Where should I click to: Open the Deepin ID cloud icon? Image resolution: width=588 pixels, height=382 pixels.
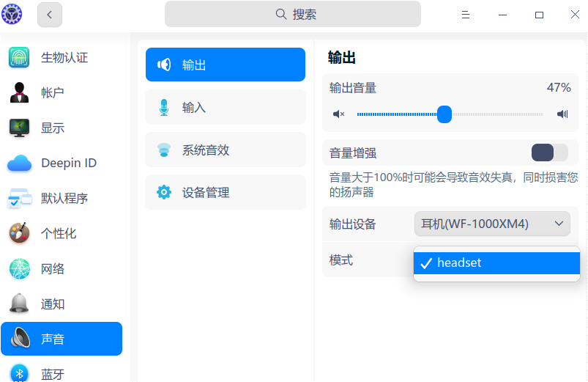pos(19,163)
